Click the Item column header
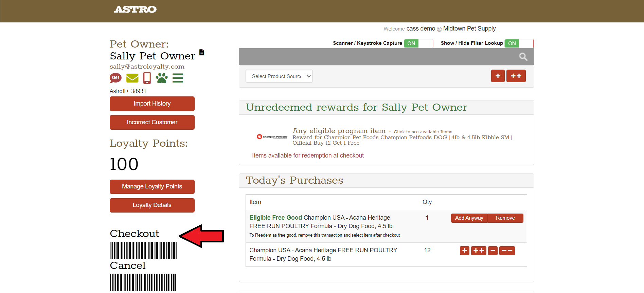The height and width of the screenshot is (293, 644). pyautogui.click(x=255, y=202)
